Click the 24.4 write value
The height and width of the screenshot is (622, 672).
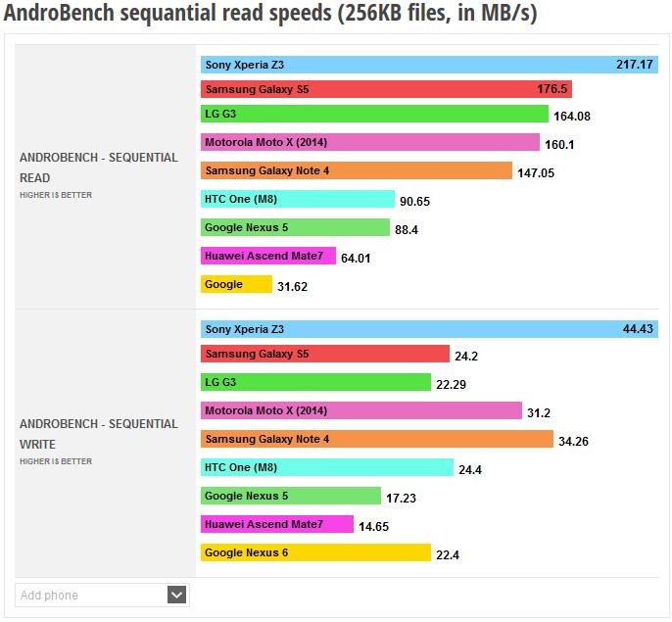470,470
